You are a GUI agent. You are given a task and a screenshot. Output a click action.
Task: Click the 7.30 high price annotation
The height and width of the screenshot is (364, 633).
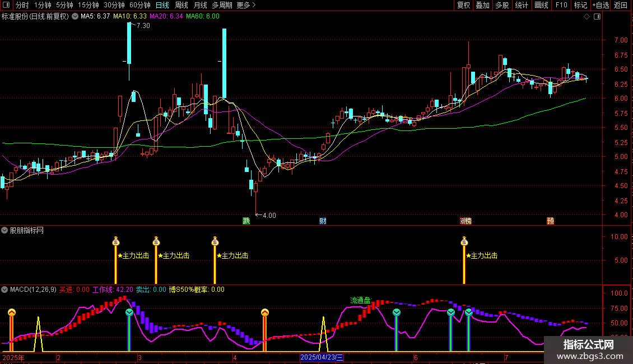tap(143, 25)
